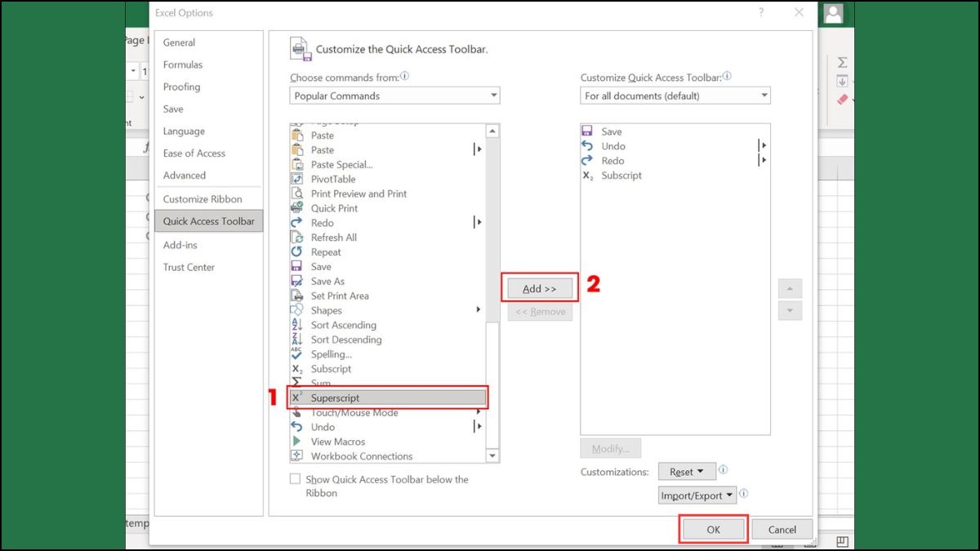This screenshot has width=980, height=551.
Task: Go to the Proofing options category
Action: pos(209,87)
